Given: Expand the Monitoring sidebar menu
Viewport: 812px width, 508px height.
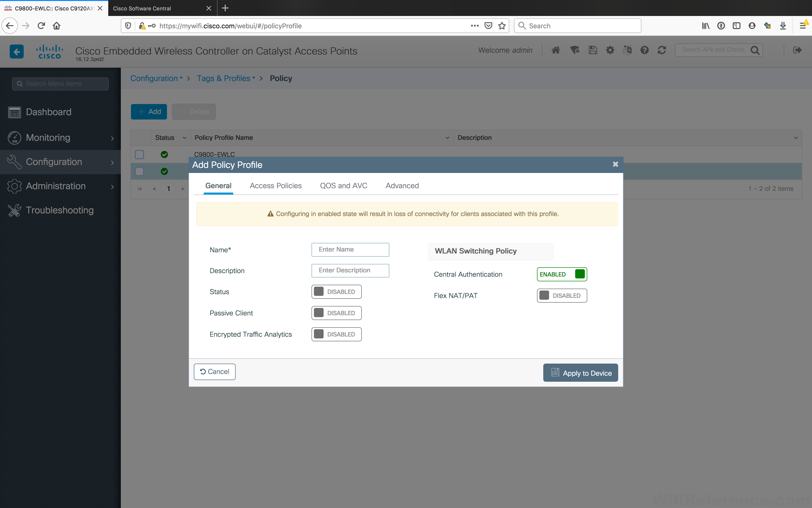Looking at the screenshot, I should (x=60, y=138).
